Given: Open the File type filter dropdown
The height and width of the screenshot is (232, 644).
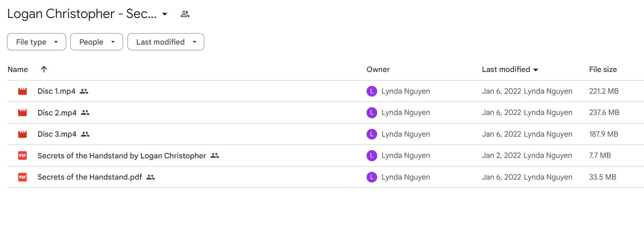Looking at the screenshot, I should tap(36, 42).
